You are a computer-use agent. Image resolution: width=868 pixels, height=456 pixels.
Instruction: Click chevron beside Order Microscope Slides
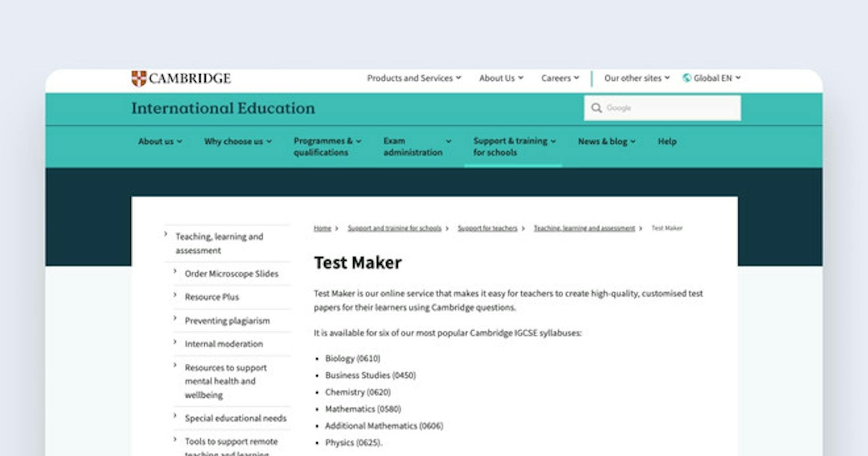pyautogui.click(x=175, y=271)
